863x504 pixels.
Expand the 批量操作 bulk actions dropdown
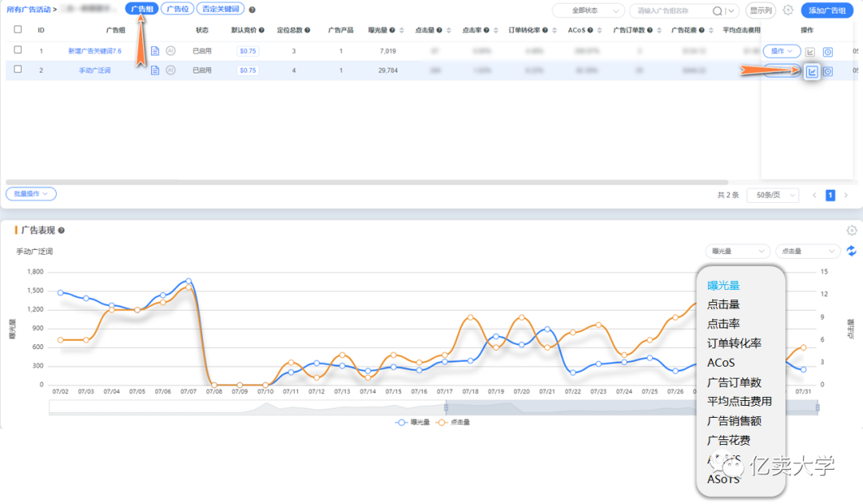[x=31, y=194]
